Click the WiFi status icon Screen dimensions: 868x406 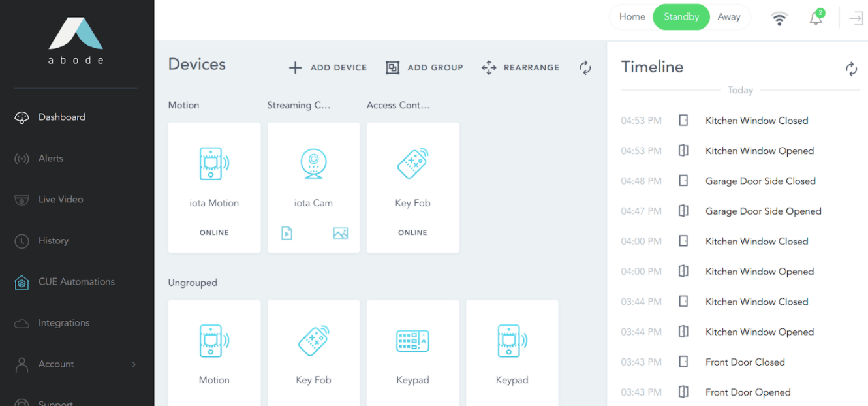point(779,18)
